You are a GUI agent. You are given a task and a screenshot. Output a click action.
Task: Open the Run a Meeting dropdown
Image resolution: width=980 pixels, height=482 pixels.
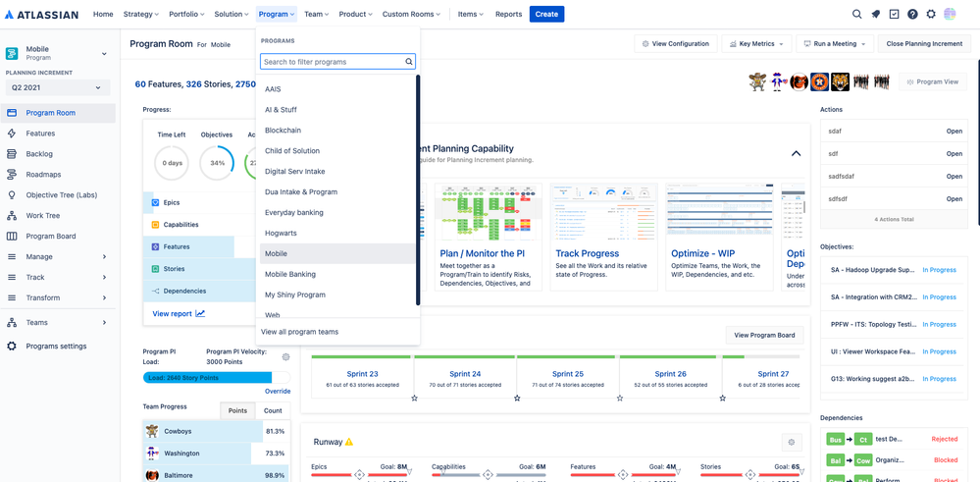tap(835, 44)
